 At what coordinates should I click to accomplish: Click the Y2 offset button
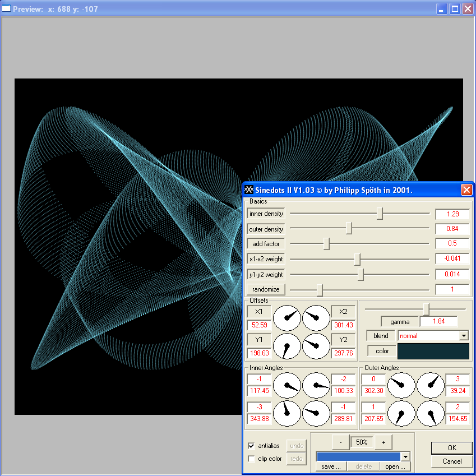(343, 340)
